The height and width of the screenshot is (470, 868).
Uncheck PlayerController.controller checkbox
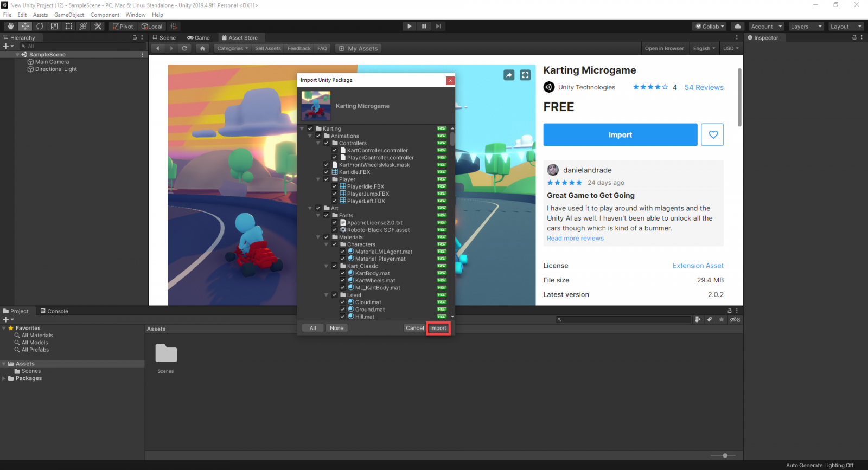click(335, 157)
